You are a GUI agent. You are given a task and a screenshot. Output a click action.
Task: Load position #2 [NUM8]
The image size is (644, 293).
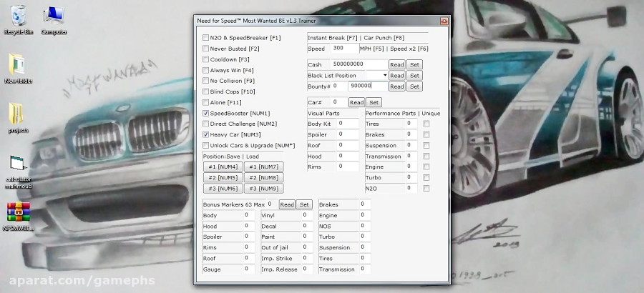(x=263, y=178)
